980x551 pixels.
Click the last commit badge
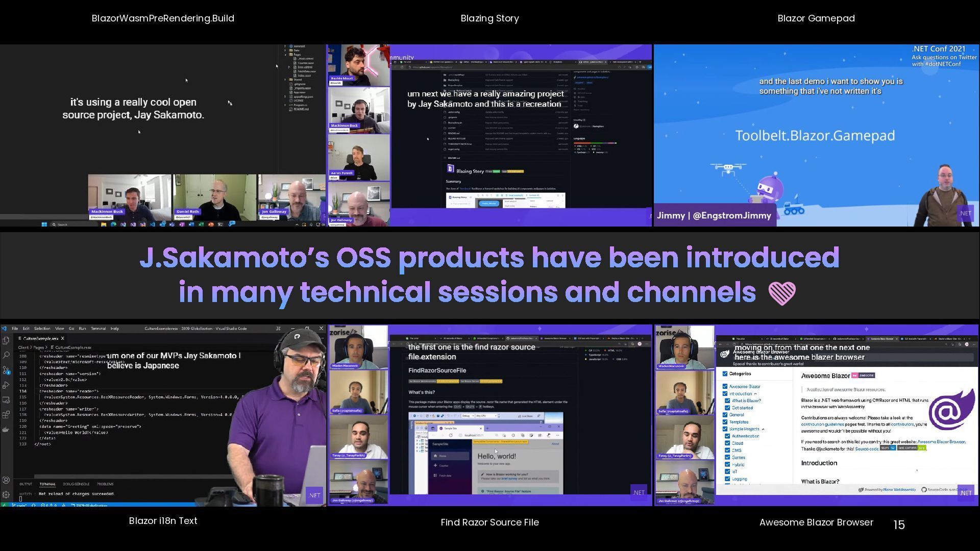coord(912,448)
